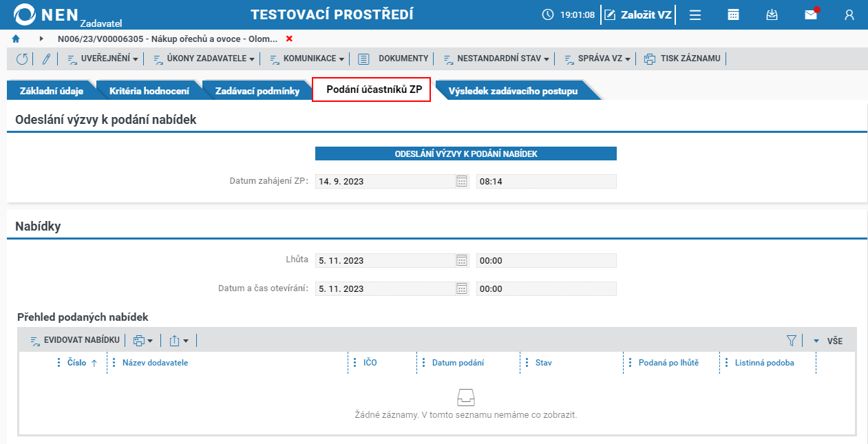
Task: Click the Datum a čas otevírání time field
Action: click(546, 289)
